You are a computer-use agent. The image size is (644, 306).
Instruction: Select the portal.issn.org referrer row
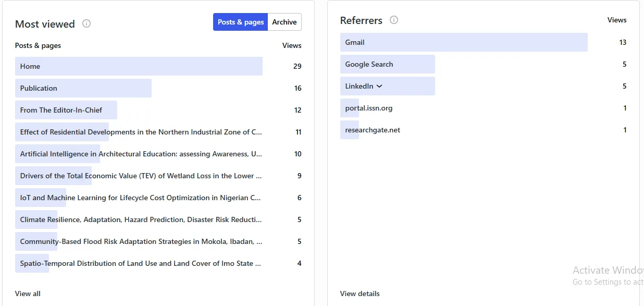[x=484, y=108]
